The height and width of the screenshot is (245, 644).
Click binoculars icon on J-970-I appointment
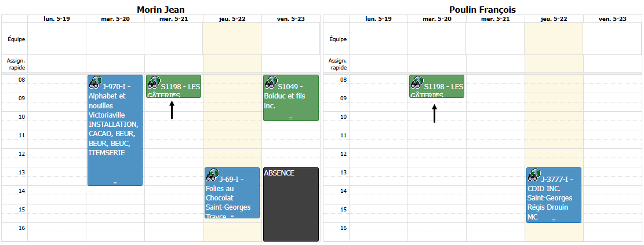96,82
